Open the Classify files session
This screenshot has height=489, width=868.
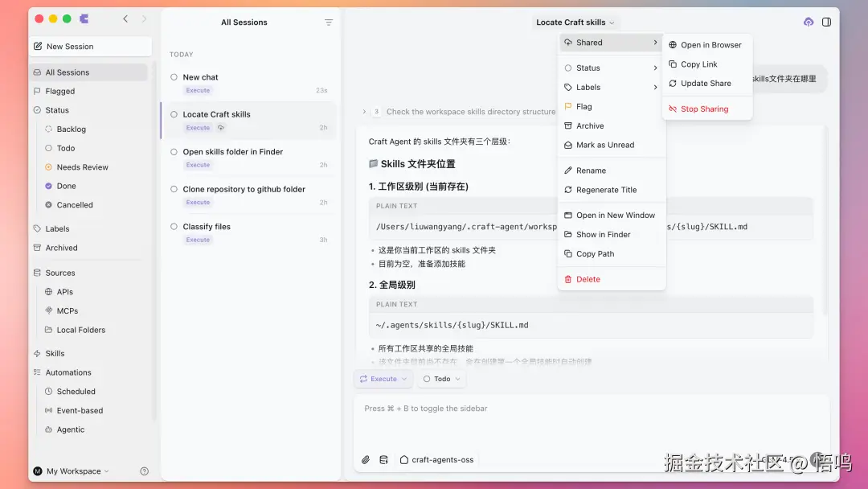(250, 232)
